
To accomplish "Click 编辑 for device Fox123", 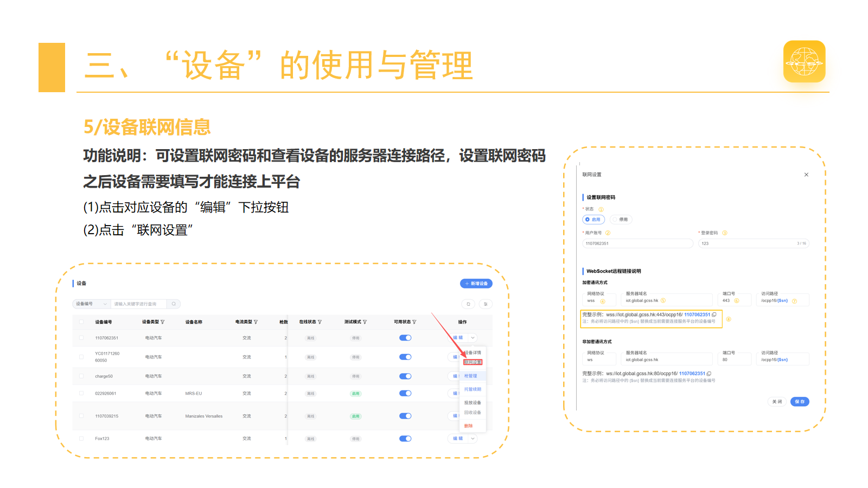I will tap(458, 439).
